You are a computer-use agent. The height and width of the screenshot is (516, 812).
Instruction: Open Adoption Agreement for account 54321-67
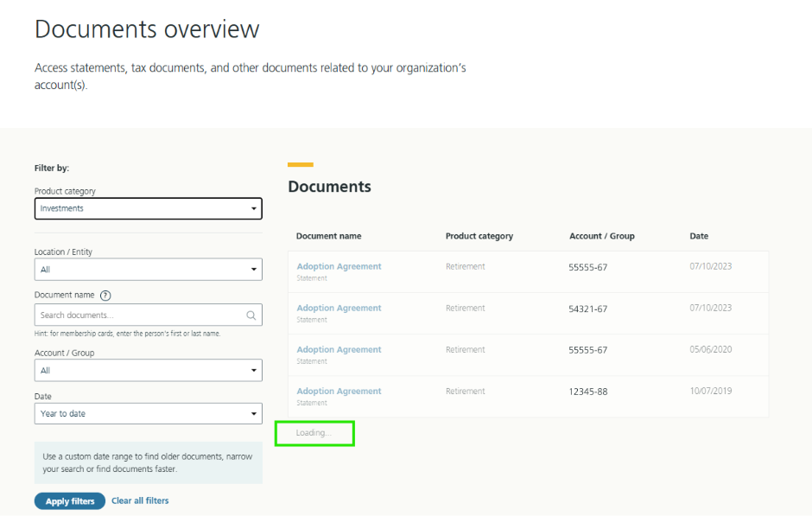(x=339, y=308)
